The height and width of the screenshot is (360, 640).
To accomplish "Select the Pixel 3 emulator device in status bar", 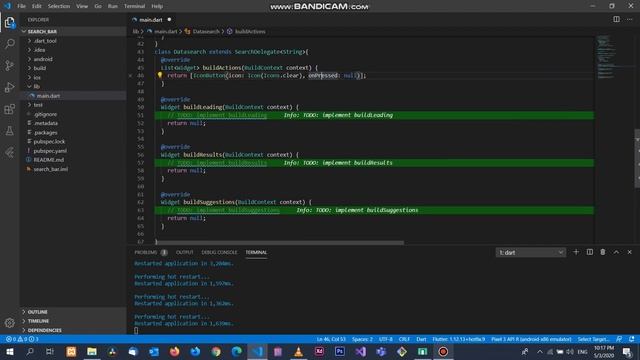I will coord(531,339).
